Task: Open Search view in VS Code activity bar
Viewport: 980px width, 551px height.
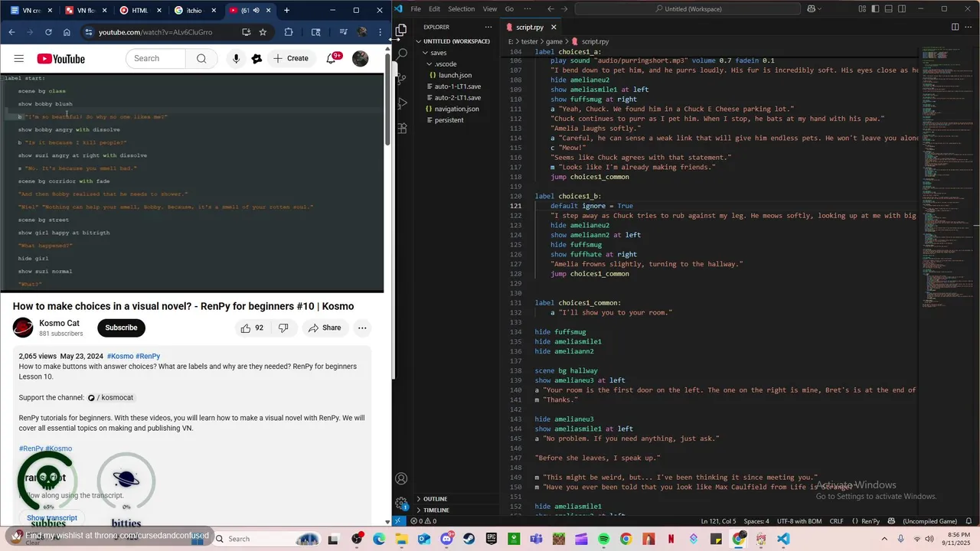Action: (401, 54)
